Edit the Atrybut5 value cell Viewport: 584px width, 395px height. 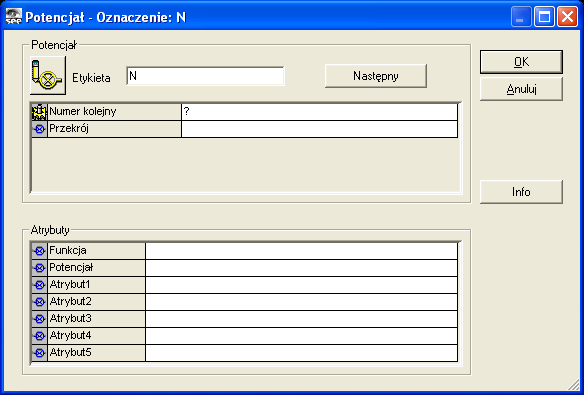(301, 353)
